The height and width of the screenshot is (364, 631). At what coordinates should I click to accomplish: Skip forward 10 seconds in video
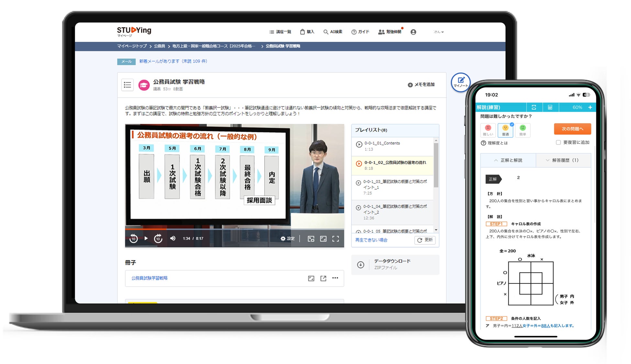click(x=158, y=239)
